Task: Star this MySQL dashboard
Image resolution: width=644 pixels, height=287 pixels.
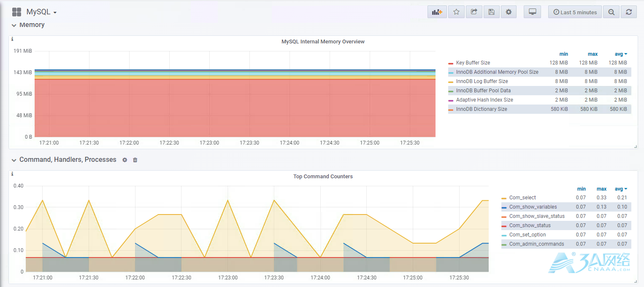Action: click(456, 12)
